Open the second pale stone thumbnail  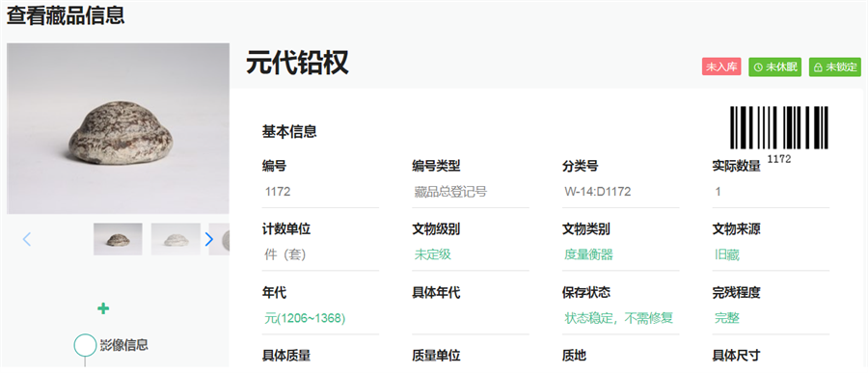tap(176, 239)
